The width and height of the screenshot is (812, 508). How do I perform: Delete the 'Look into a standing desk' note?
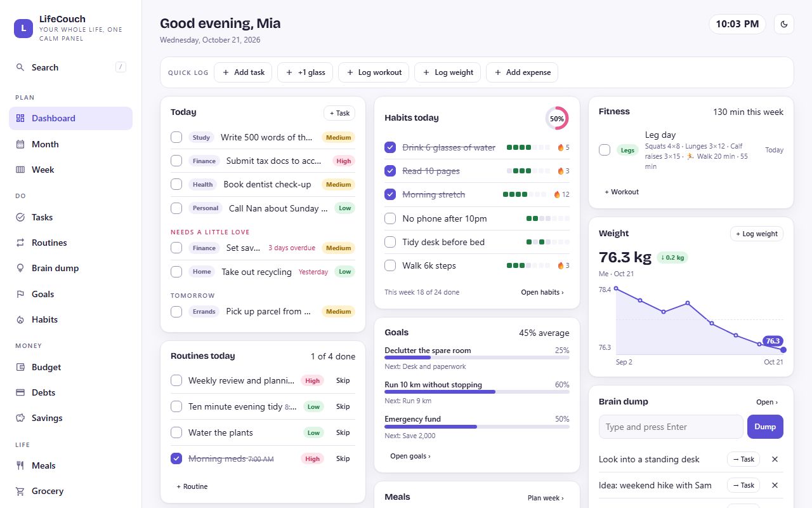click(x=775, y=459)
